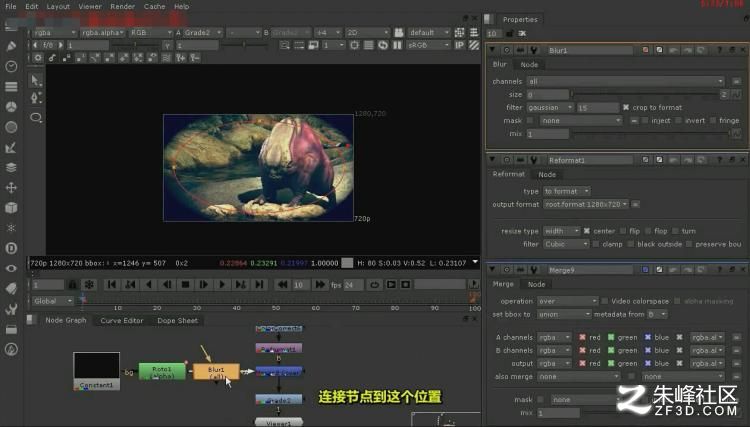
Task: Choose the ellipse roto tool in viewer
Action: coord(35,117)
